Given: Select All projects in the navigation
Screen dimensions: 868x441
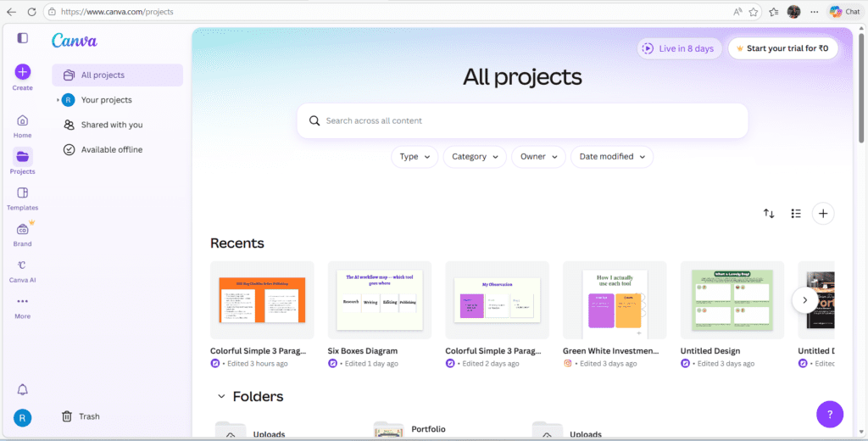Looking at the screenshot, I should click(117, 75).
